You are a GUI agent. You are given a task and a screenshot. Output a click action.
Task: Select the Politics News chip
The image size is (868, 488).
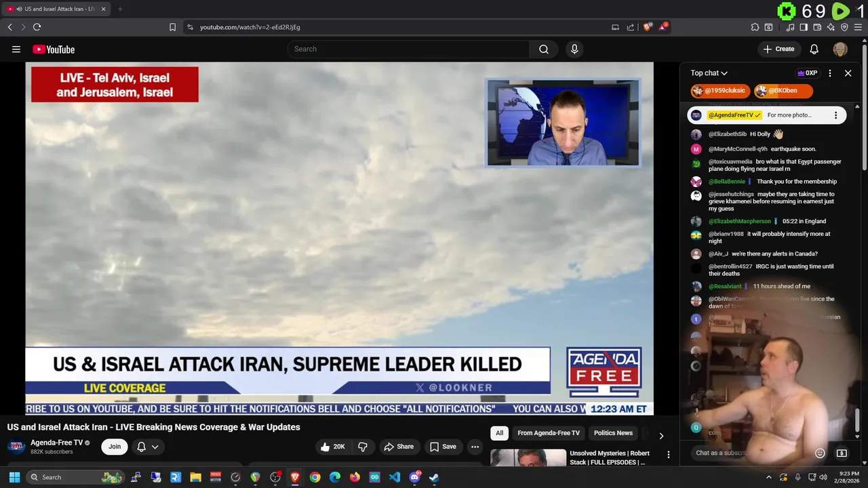(613, 433)
